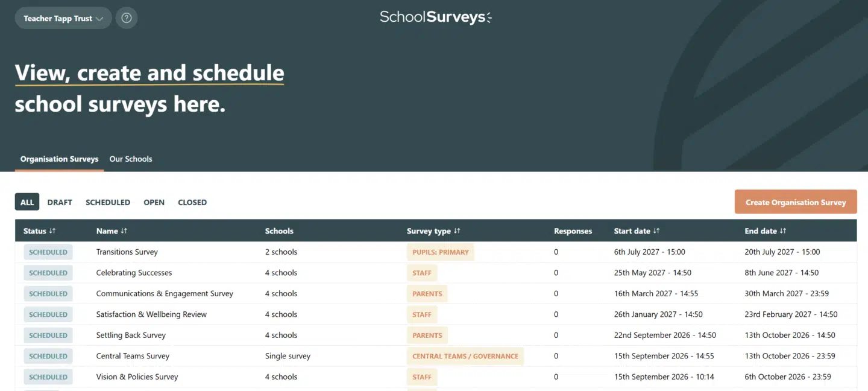Sort by Status column arrows
This screenshot has width=868, height=391.
(52, 231)
